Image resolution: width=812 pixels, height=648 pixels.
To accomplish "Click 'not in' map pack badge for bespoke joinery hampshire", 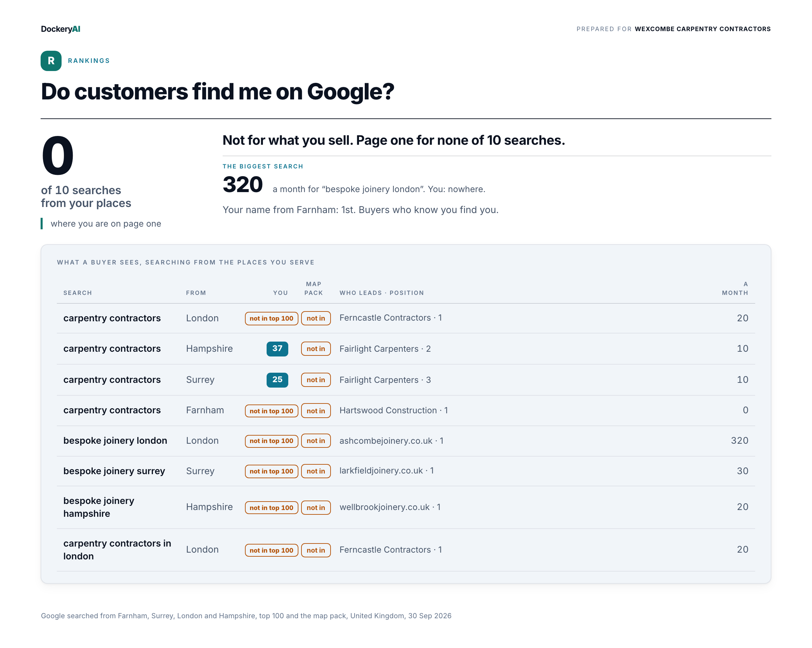I will pyautogui.click(x=316, y=507).
